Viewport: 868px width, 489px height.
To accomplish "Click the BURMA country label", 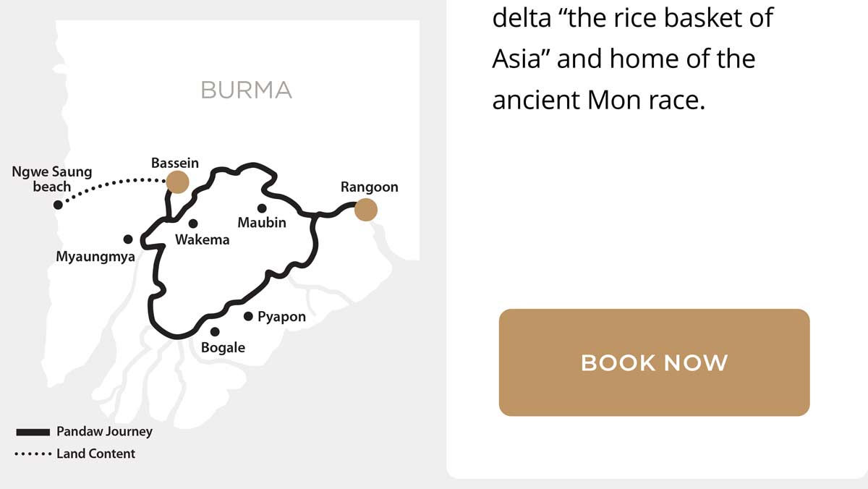I will tap(246, 90).
